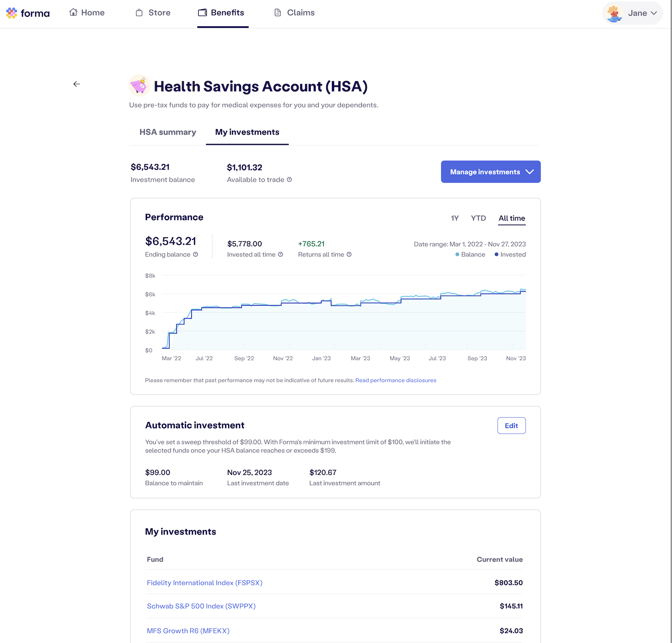Screen dimensions: 672x643
Task: Select the My investments tab
Action: coord(247,132)
